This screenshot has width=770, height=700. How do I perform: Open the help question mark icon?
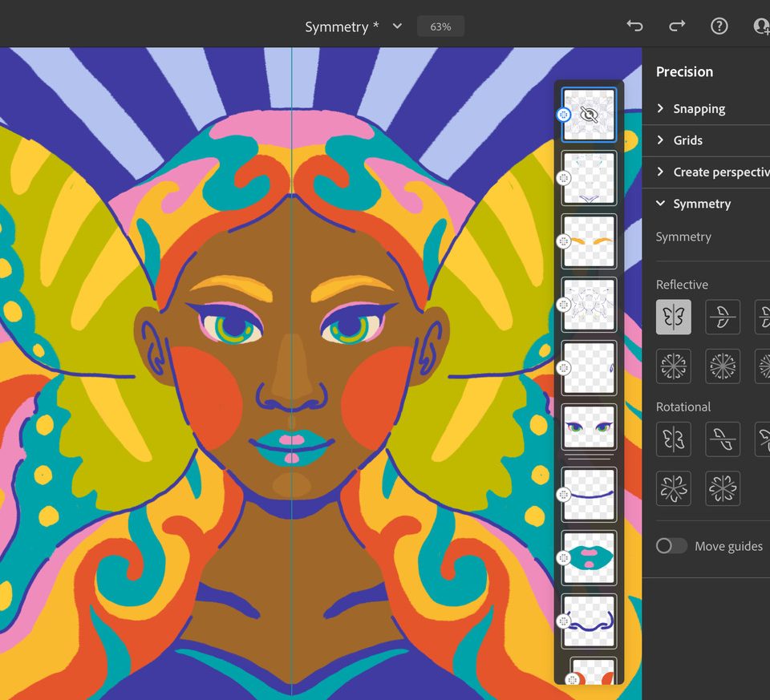719,26
